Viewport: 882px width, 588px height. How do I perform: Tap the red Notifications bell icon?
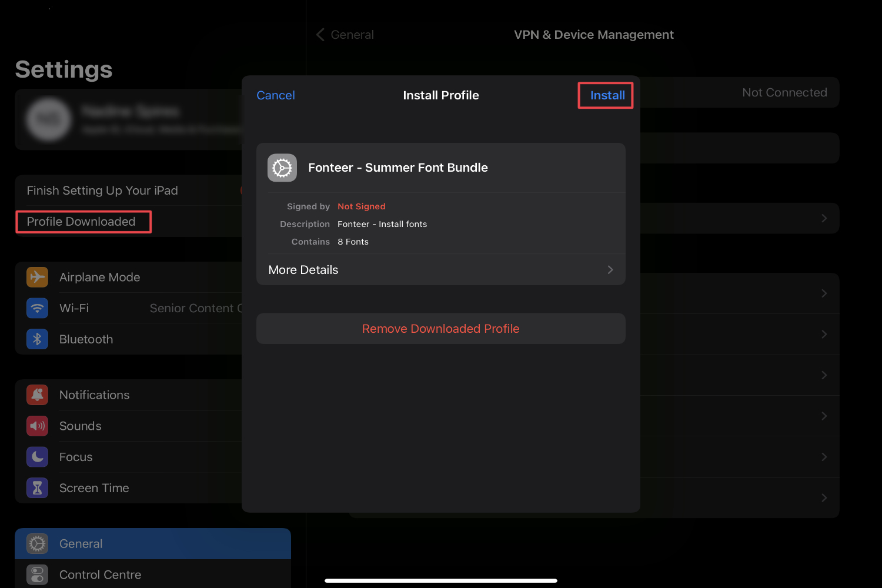(x=37, y=395)
